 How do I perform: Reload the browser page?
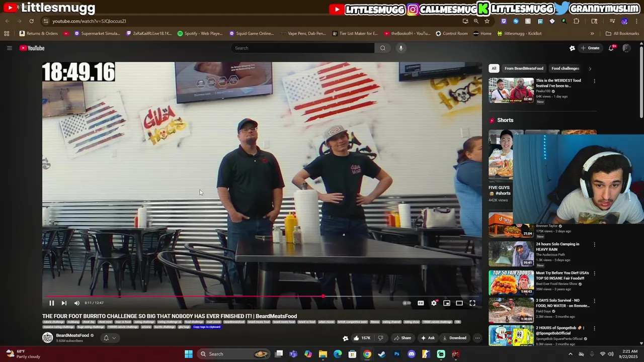pos(31,21)
